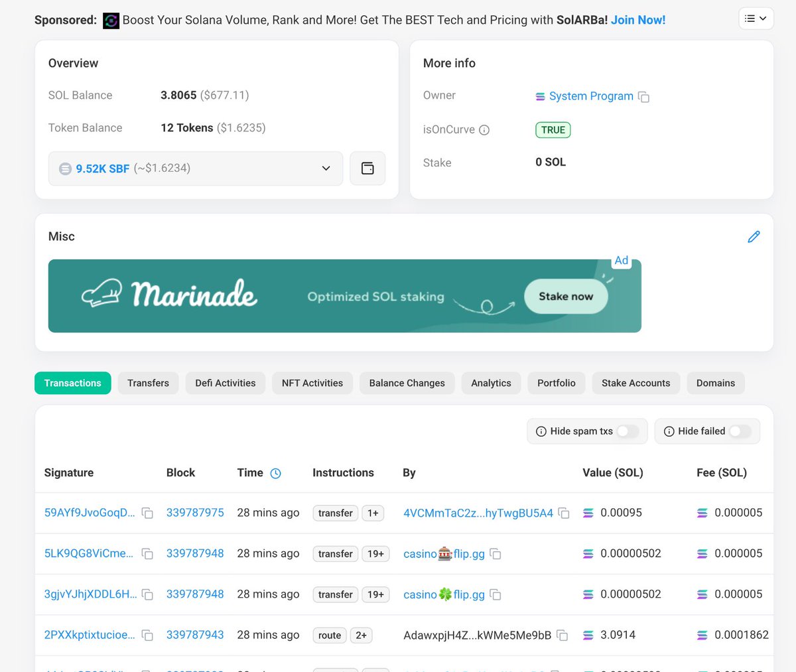Copy the AdawxpjH4Z address
Image resolution: width=796 pixels, height=672 pixels.
click(x=562, y=636)
